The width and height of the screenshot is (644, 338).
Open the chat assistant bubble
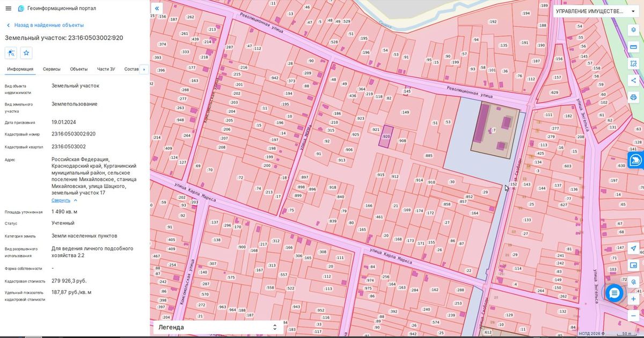614,293
